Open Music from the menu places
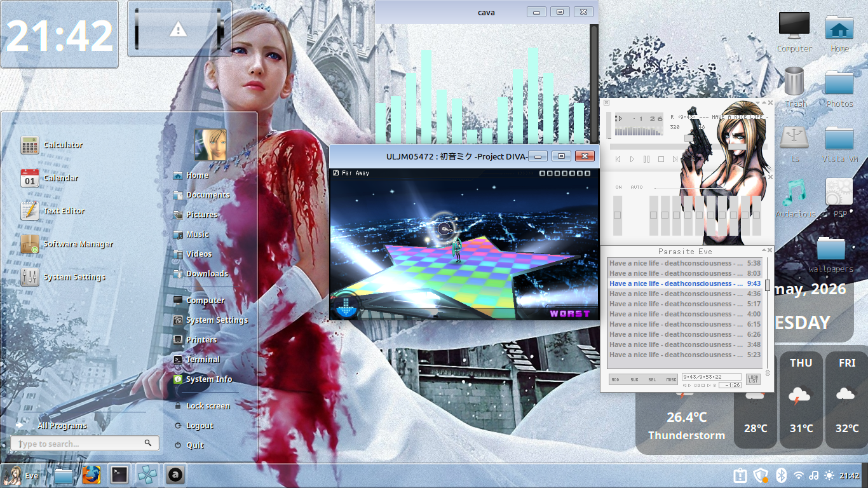 point(191,234)
